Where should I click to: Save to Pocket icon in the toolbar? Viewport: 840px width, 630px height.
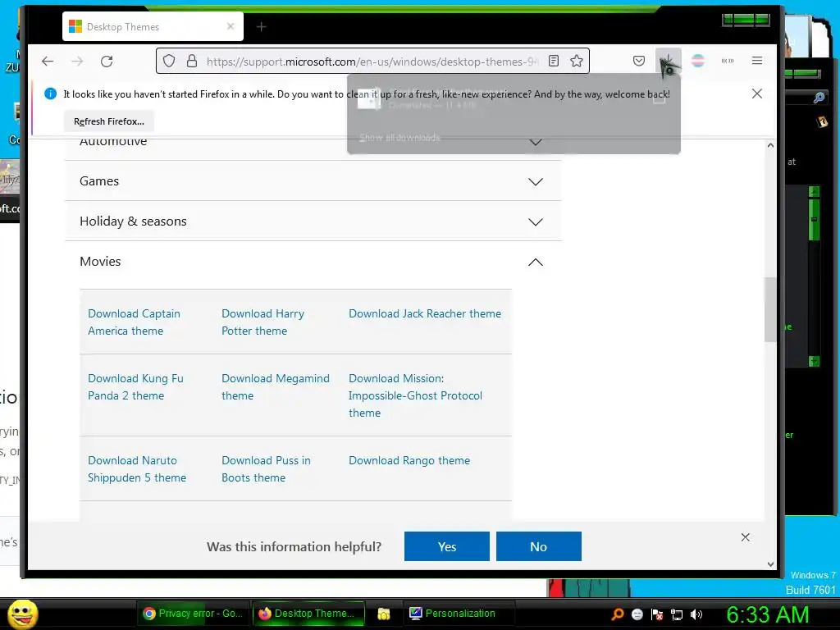coord(638,61)
